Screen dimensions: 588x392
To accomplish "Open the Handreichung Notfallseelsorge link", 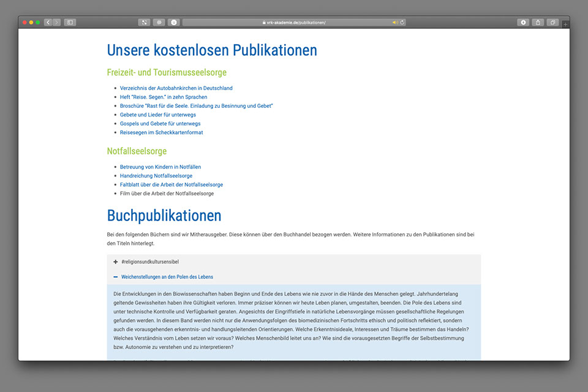I will pyautogui.click(x=156, y=176).
